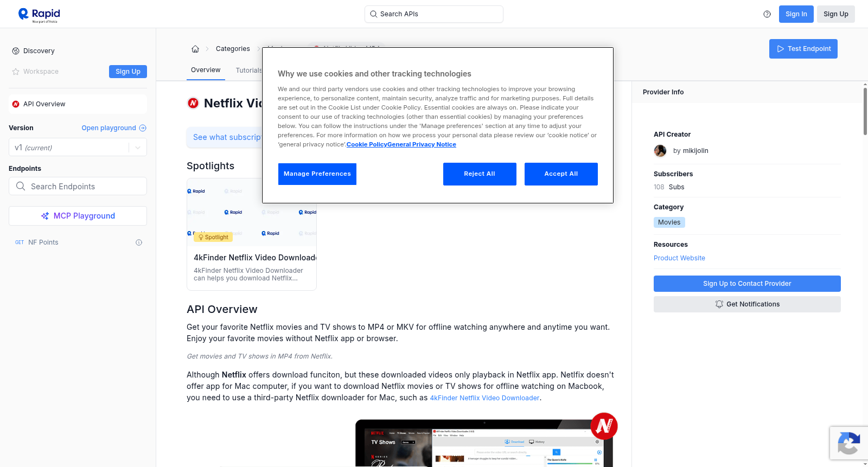Click the Test Endpoint button

coord(803,49)
